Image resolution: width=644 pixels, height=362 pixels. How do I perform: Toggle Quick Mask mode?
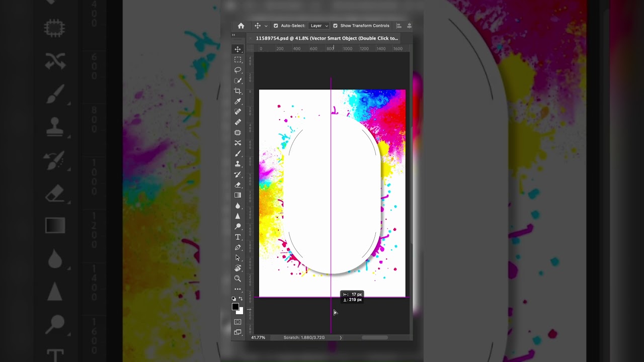[x=237, y=322]
